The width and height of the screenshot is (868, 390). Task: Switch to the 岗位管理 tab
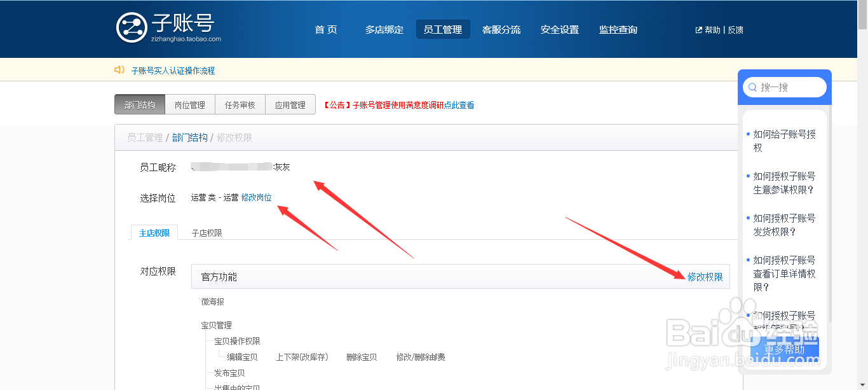coord(190,105)
